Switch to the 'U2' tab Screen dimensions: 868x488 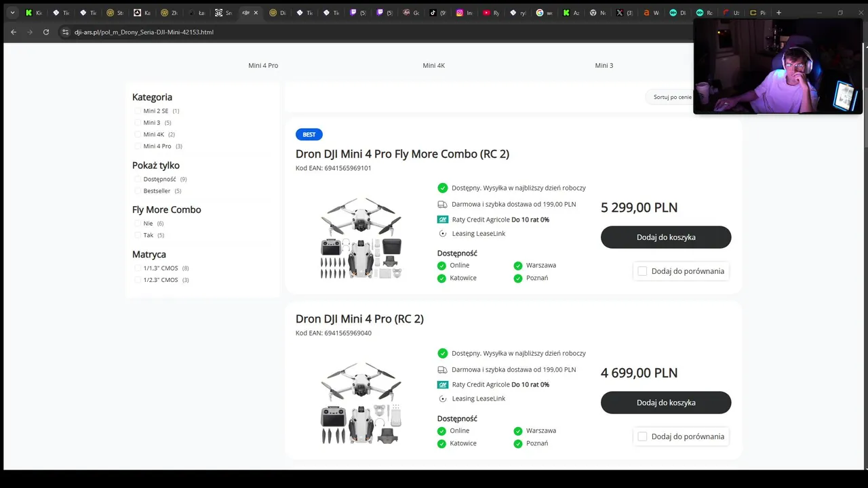[x=730, y=13]
